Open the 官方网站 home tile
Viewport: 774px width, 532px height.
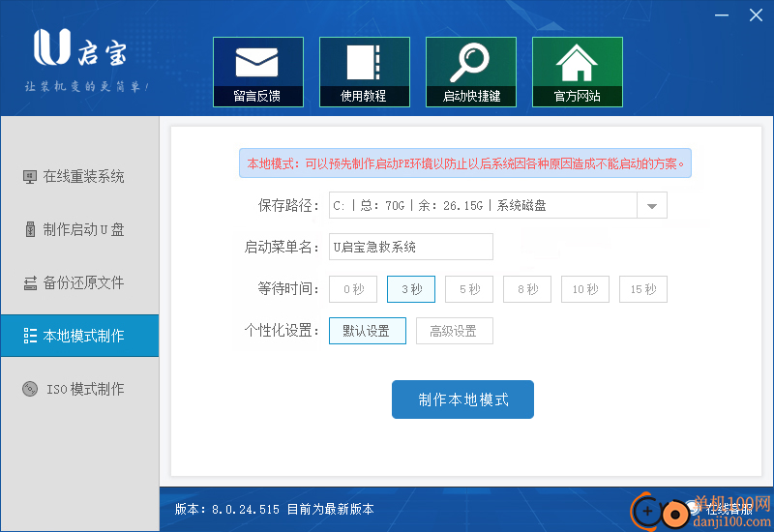click(577, 72)
